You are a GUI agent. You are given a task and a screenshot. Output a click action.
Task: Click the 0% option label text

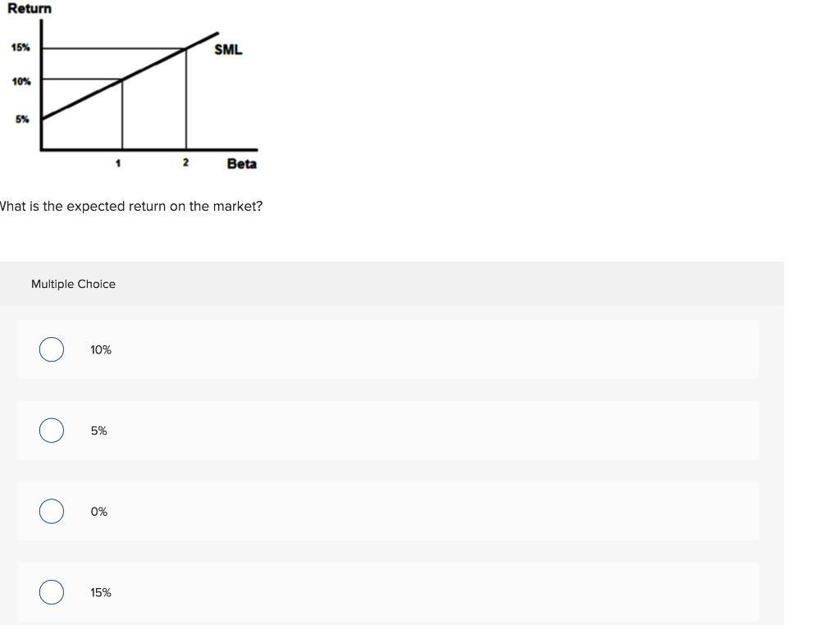tap(98, 511)
